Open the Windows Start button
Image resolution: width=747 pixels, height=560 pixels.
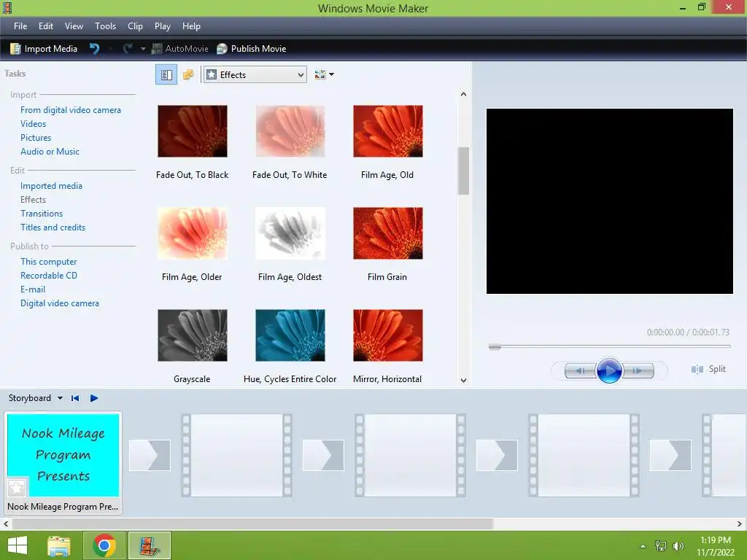[18, 545]
